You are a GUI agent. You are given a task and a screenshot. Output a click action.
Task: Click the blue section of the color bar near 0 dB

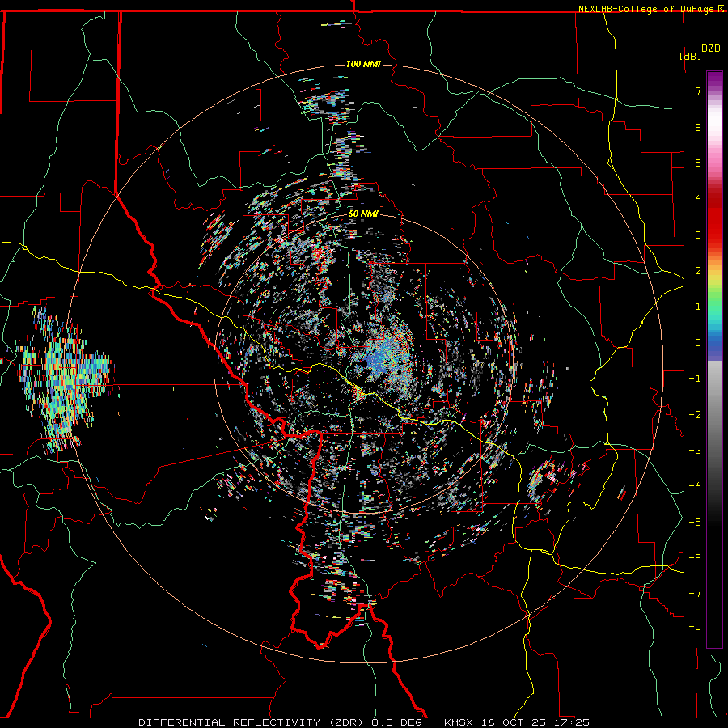click(714, 344)
